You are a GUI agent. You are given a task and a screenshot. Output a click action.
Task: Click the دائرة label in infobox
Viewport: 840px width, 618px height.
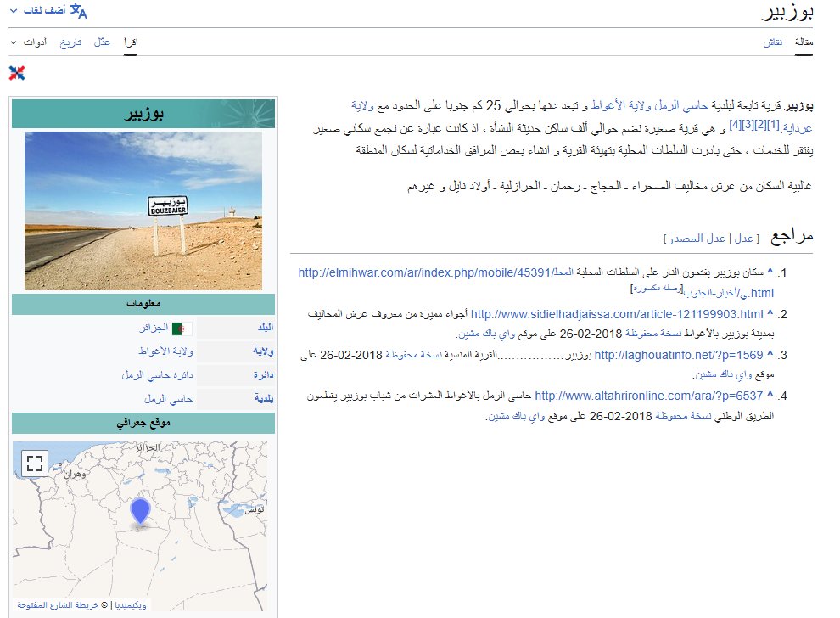pos(264,374)
